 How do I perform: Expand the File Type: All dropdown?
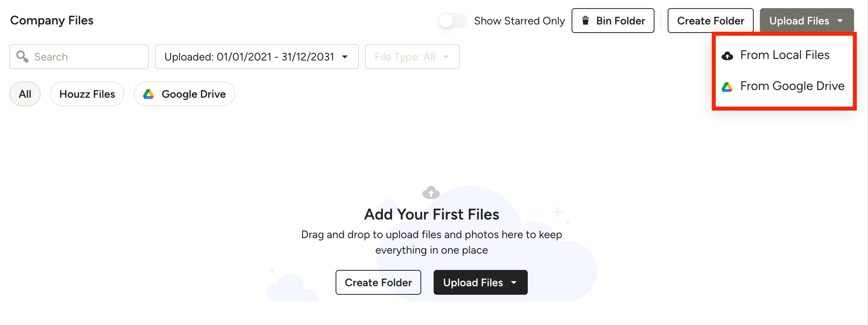[x=412, y=57]
